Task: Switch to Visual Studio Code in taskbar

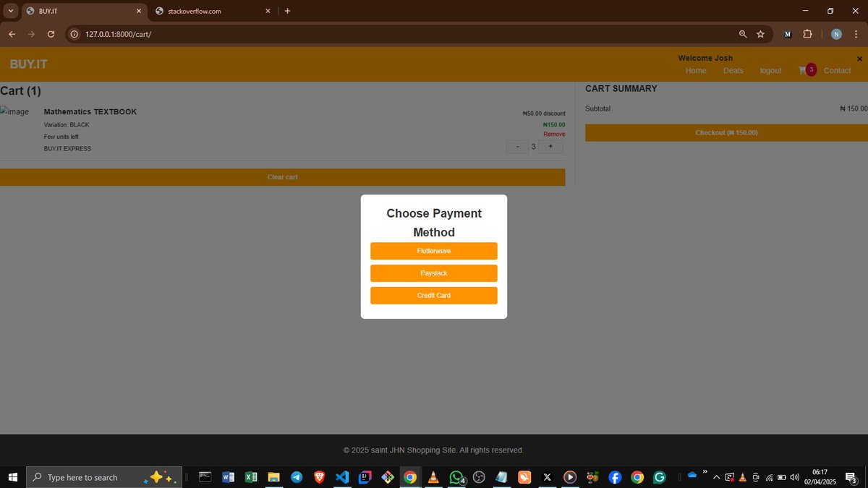Action: (342, 477)
